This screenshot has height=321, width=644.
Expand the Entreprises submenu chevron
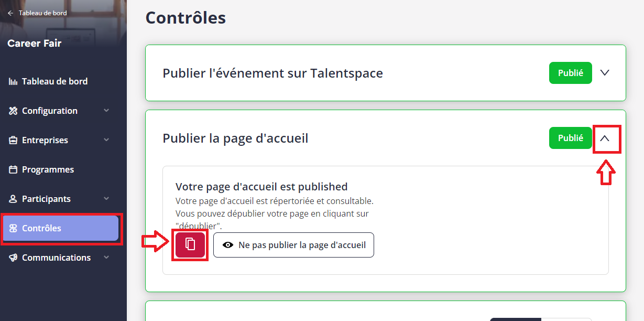pos(106,140)
